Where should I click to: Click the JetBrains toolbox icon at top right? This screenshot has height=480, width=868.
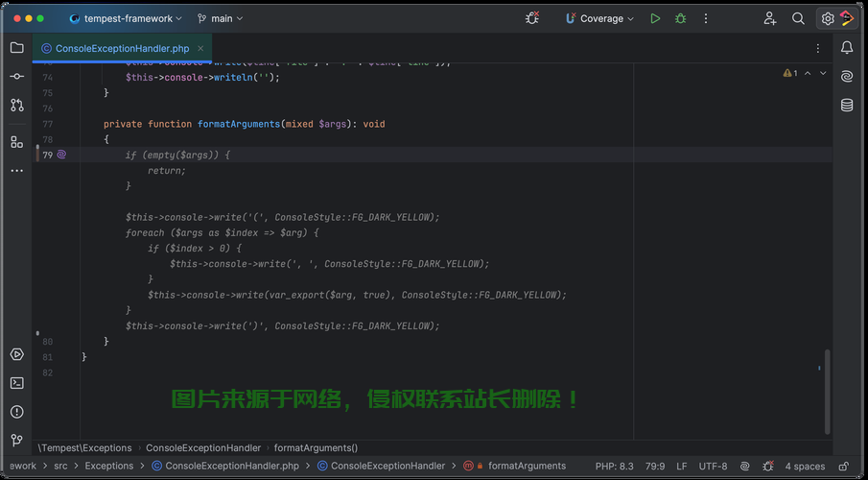tap(846, 18)
